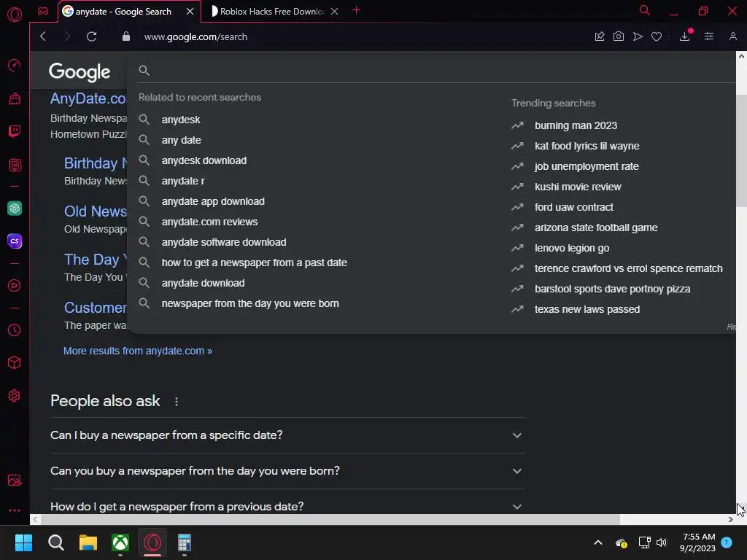Open the picture icon in sidebar
Screen dimensions: 747x560
coord(15,480)
